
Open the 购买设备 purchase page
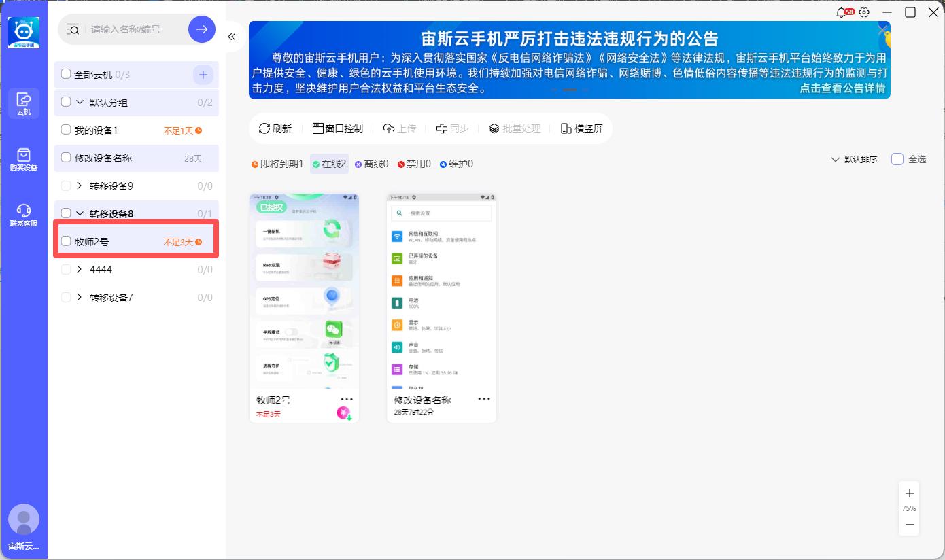tap(24, 160)
